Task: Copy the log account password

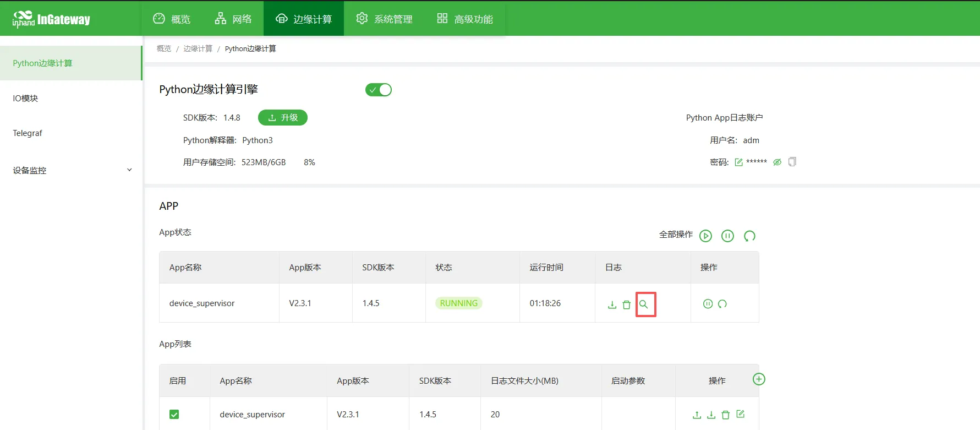Action: [792, 162]
